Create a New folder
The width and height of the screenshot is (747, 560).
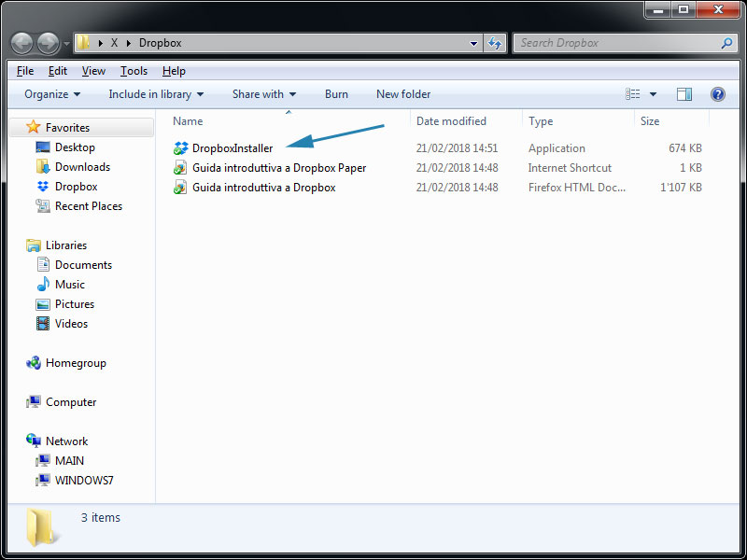click(x=403, y=94)
